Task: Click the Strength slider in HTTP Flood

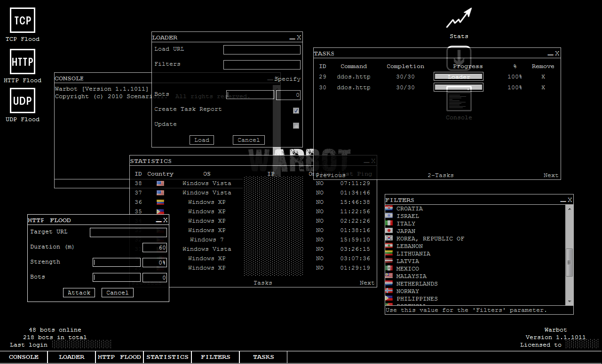Action: pyautogui.click(x=117, y=263)
